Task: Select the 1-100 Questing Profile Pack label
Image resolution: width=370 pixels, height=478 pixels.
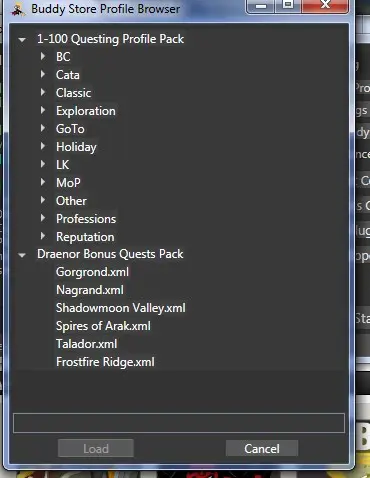Action: coord(110,39)
